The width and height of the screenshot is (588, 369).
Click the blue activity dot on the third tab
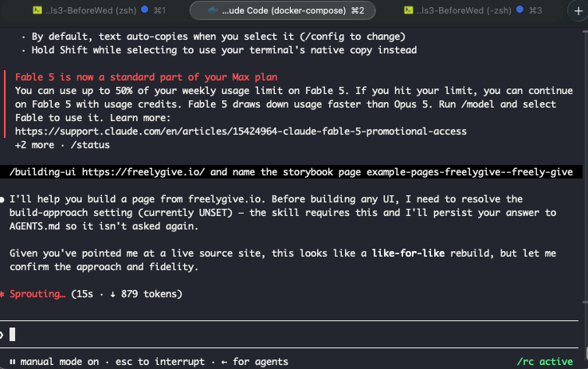pyautogui.click(x=519, y=10)
